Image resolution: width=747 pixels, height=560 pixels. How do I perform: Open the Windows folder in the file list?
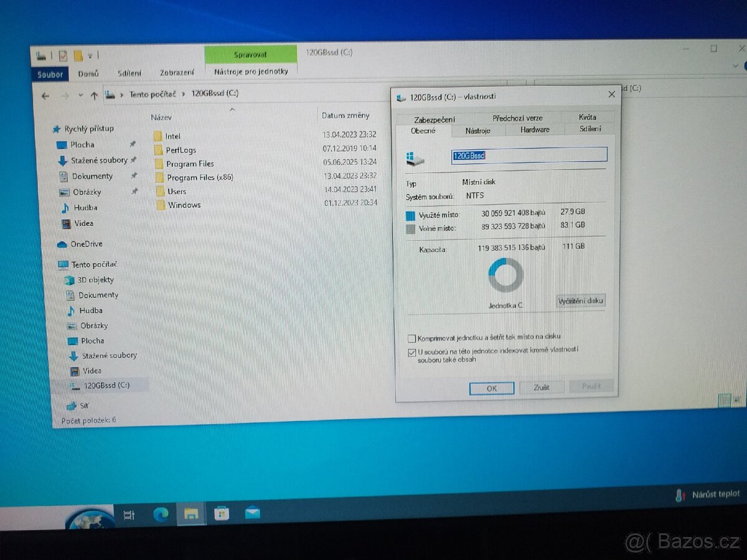coord(185,205)
